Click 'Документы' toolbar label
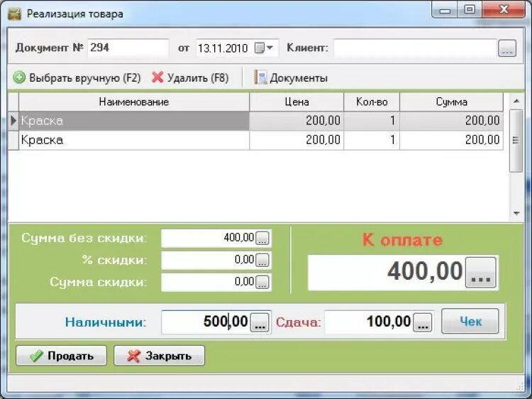 (299, 78)
